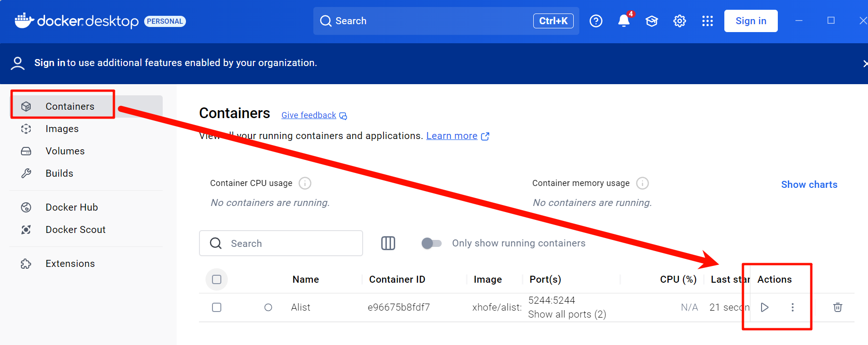Image resolution: width=868 pixels, height=345 pixels.
Task: Maximize the Docker Desktop window
Action: (x=831, y=20)
